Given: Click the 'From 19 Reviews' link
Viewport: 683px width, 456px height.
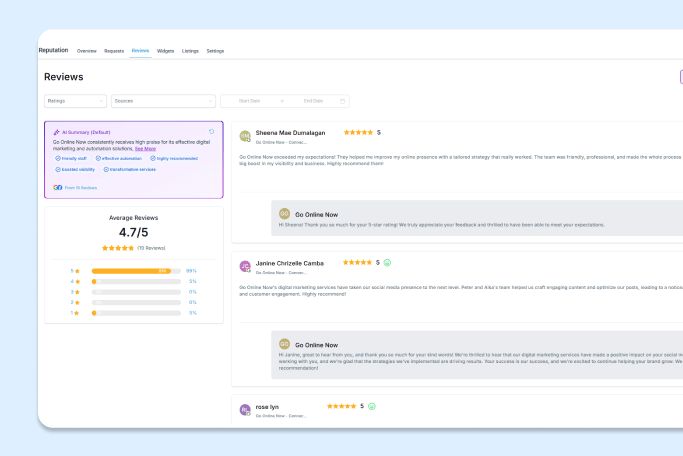Looking at the screenshot, I should coord(80,187).
